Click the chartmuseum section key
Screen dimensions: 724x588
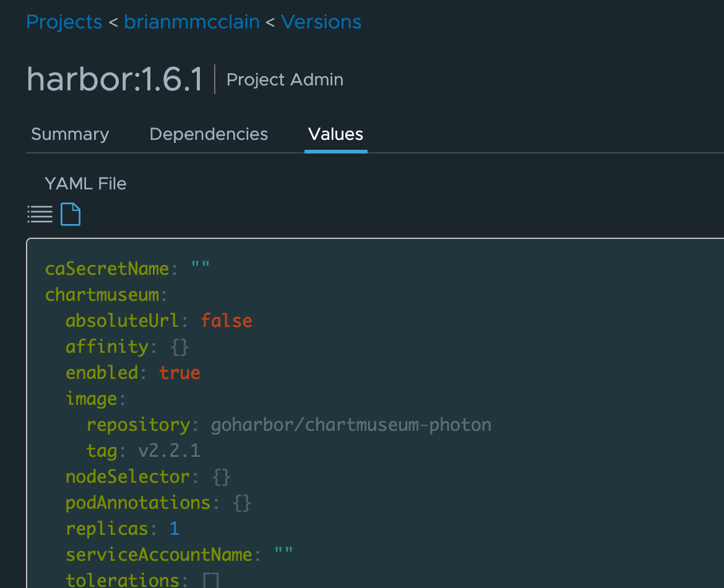tap(102, 295)
